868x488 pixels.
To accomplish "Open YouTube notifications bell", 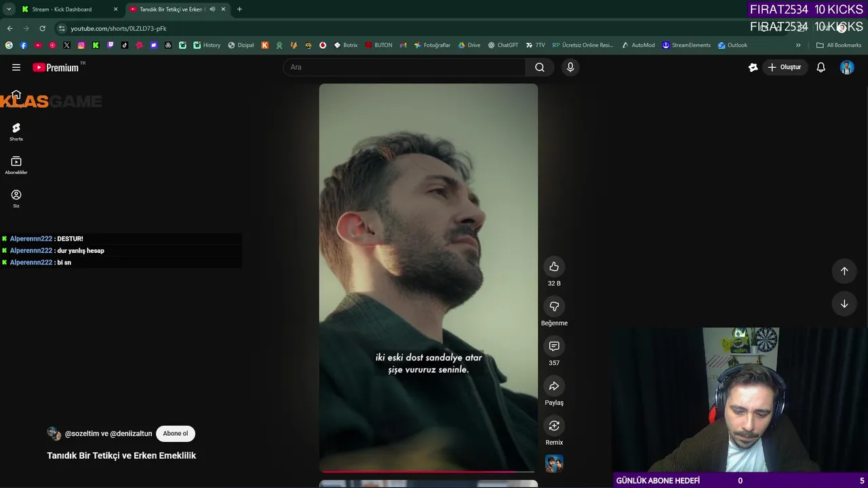I will click(821, 67).
